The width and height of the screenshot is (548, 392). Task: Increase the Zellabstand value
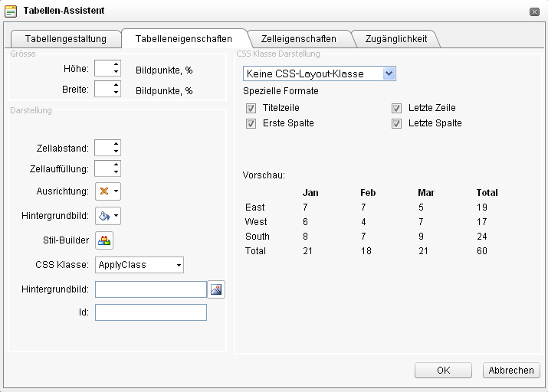[x=116, y=145]
